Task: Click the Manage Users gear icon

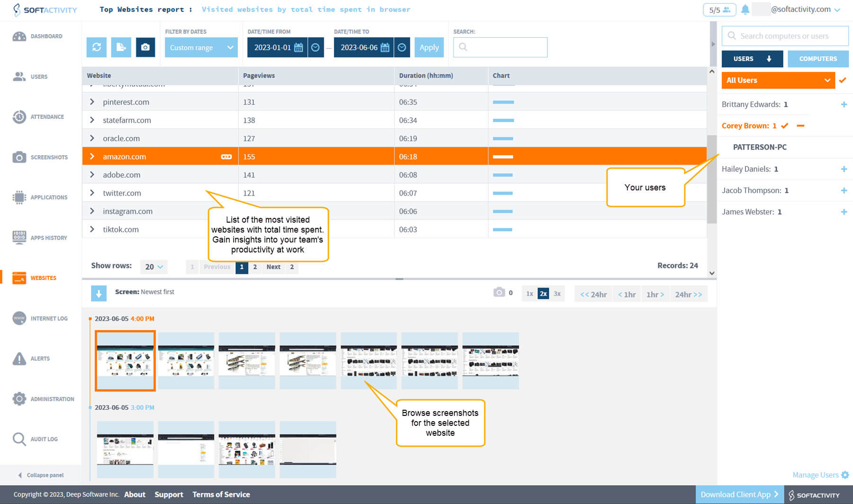Action: (845, 475)
